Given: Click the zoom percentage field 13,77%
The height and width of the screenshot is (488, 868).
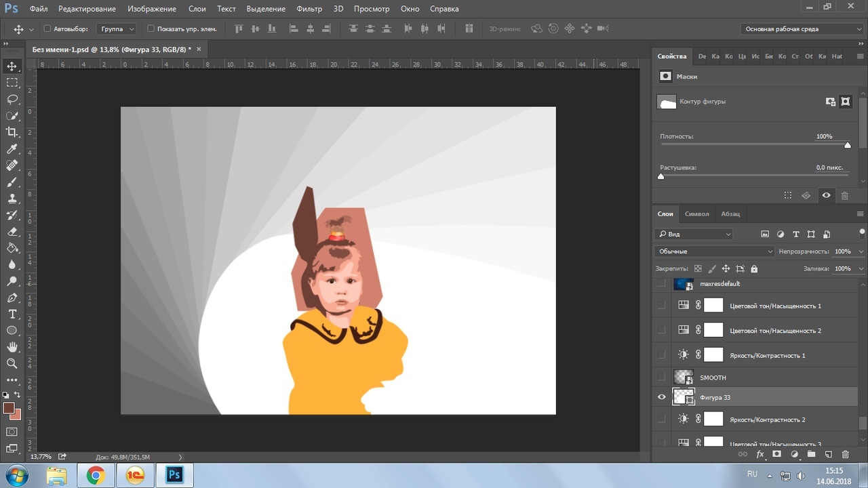Looking at the screenshot, I should coord(39,457).
